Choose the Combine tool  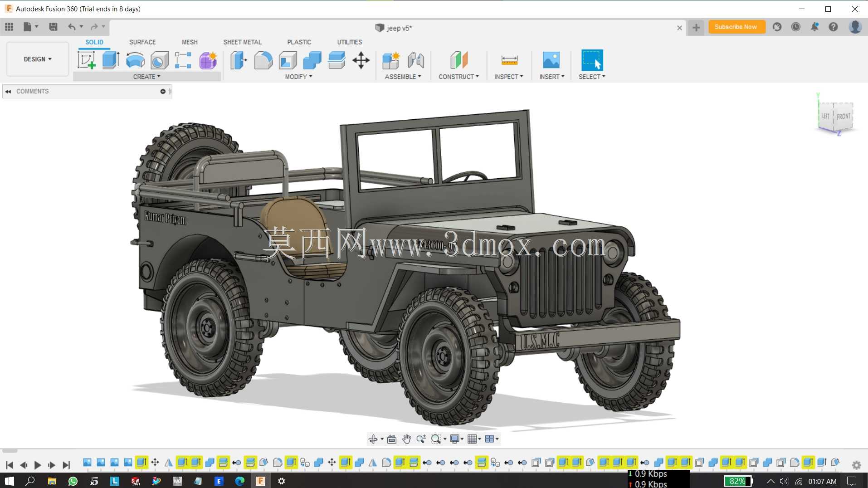[x=312, y=60]
